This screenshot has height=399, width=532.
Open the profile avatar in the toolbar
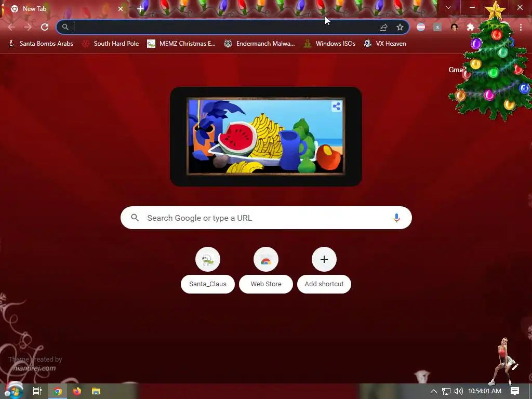tap(454, 27)
